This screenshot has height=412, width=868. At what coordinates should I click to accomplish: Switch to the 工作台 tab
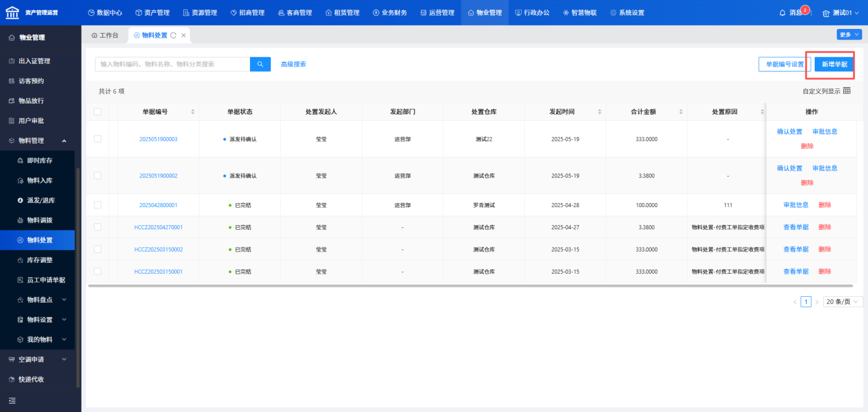coord(105,35)
